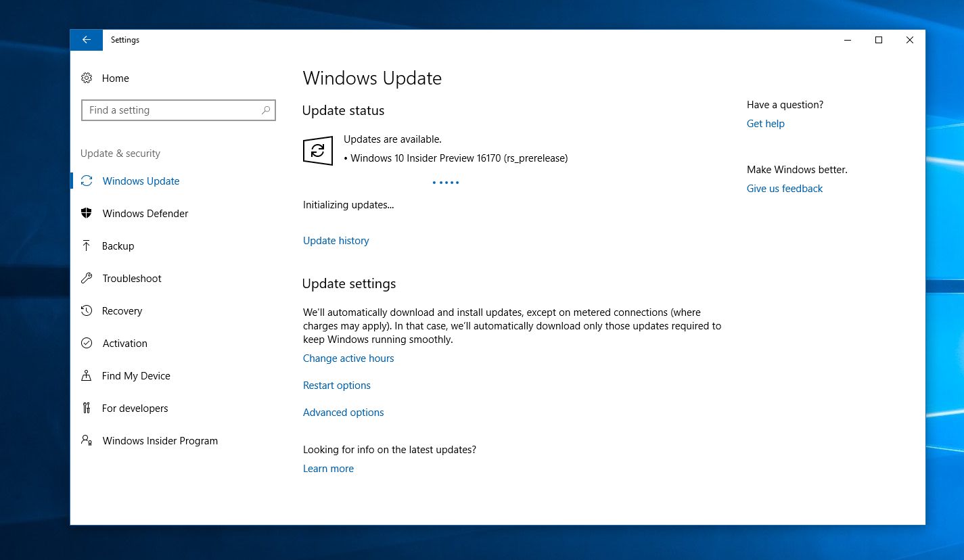Open Advanced options link

344,413
